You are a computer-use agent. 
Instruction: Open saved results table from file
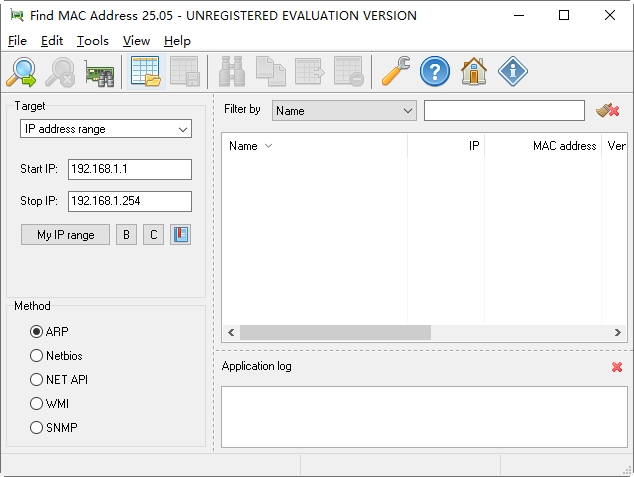146,72
